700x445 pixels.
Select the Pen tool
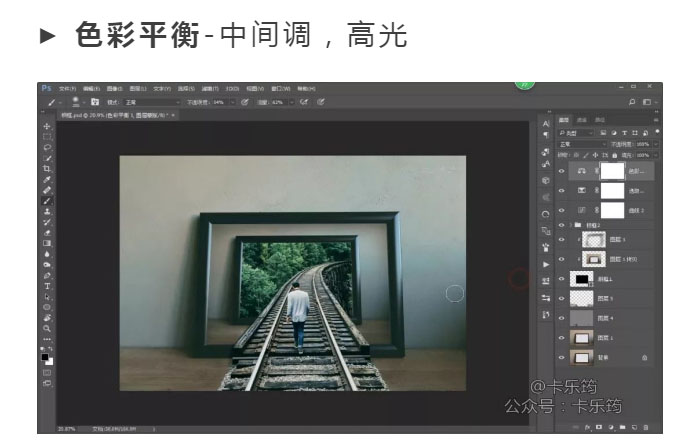[47, 275]
